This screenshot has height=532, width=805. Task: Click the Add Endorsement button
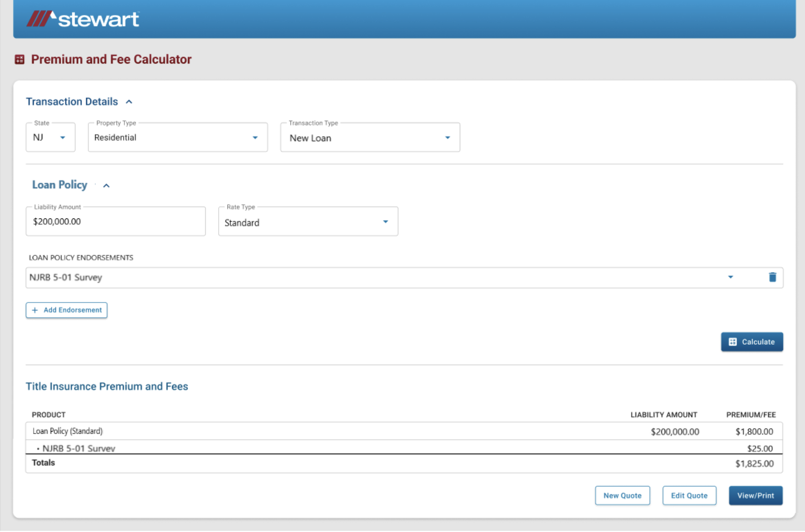(66, 310)
